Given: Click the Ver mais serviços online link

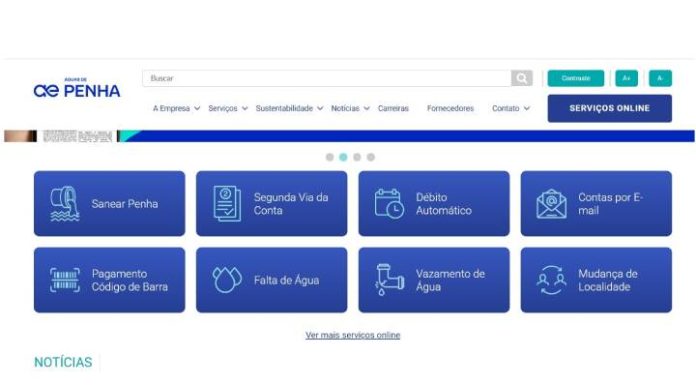Looking at the screenshot, I should (353, 335).
